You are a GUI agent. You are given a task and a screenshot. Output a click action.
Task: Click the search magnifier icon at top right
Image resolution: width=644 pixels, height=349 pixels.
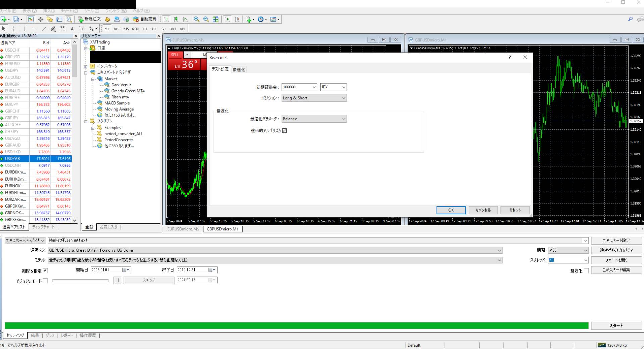pyautogui.click(x=630, y=19)
